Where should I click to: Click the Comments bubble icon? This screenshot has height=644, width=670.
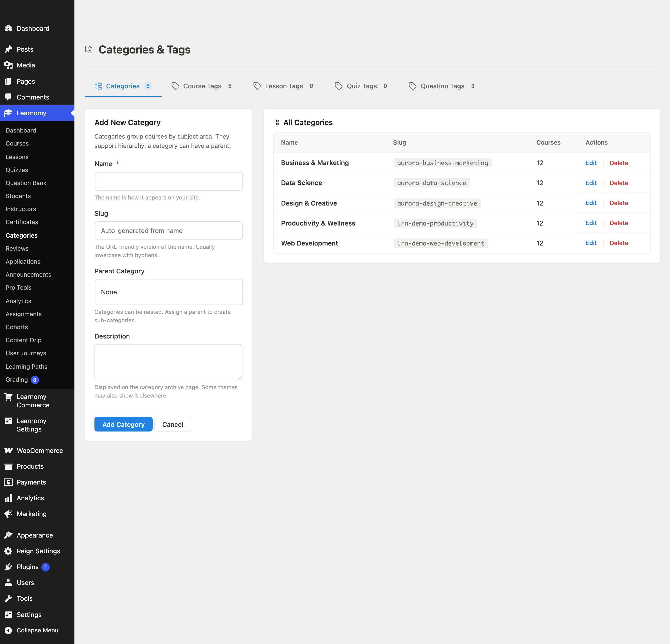click(x=8, y=97)
